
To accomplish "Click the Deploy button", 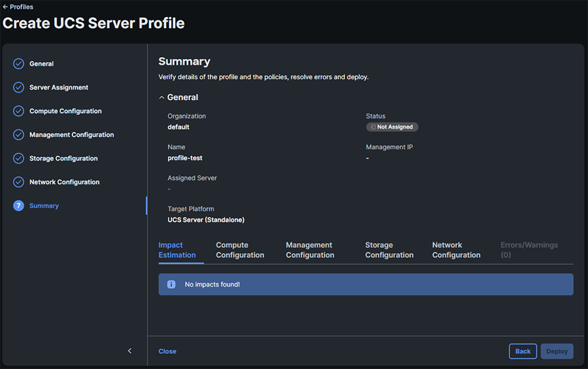I will click(557, 351).
